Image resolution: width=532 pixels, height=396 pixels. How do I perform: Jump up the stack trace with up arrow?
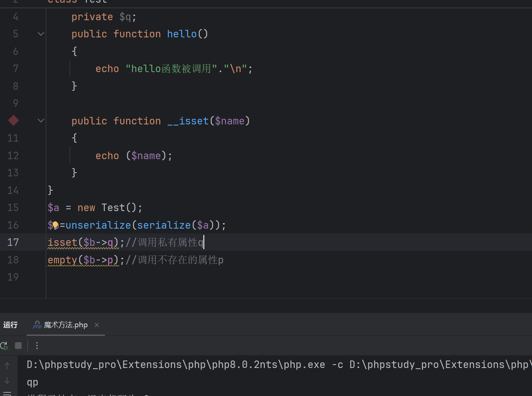(7, 366)
